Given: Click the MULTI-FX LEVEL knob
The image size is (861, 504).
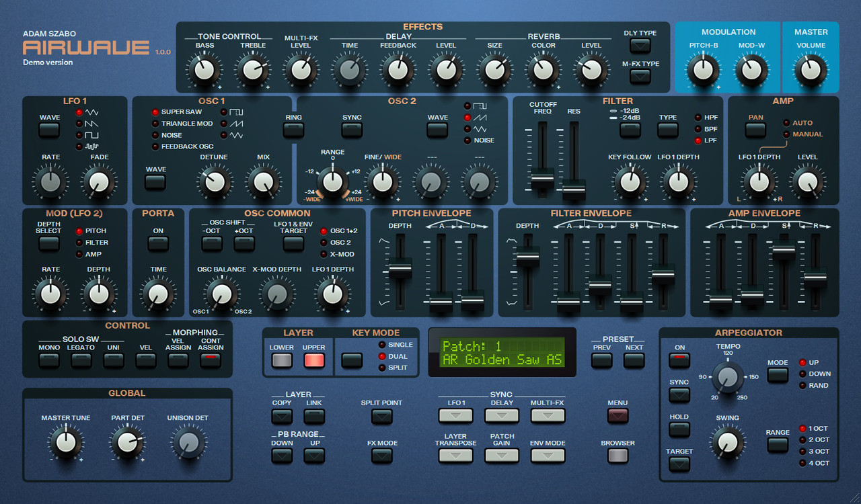Looking at the screenshot, I should pos(301,69).
